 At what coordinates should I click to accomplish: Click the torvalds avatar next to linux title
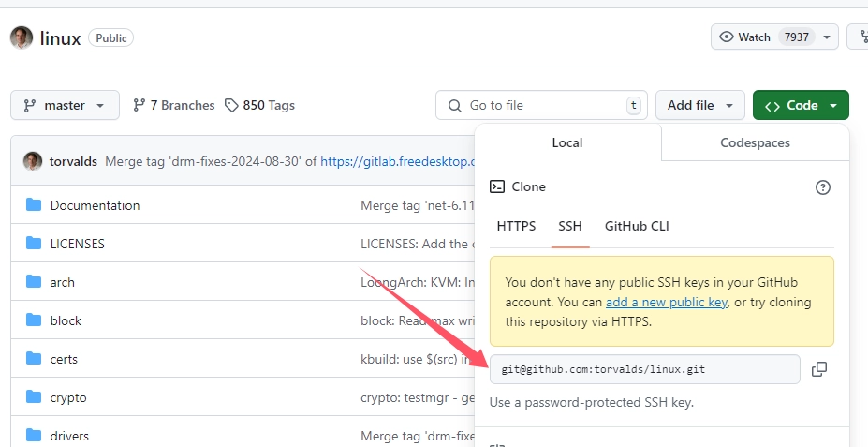coord(22,37)
